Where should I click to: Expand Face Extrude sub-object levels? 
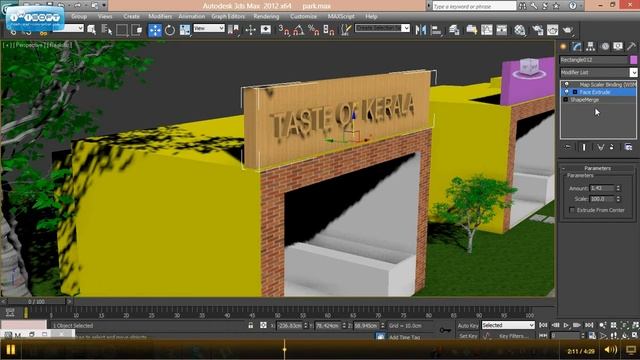(x=575, y=92)
